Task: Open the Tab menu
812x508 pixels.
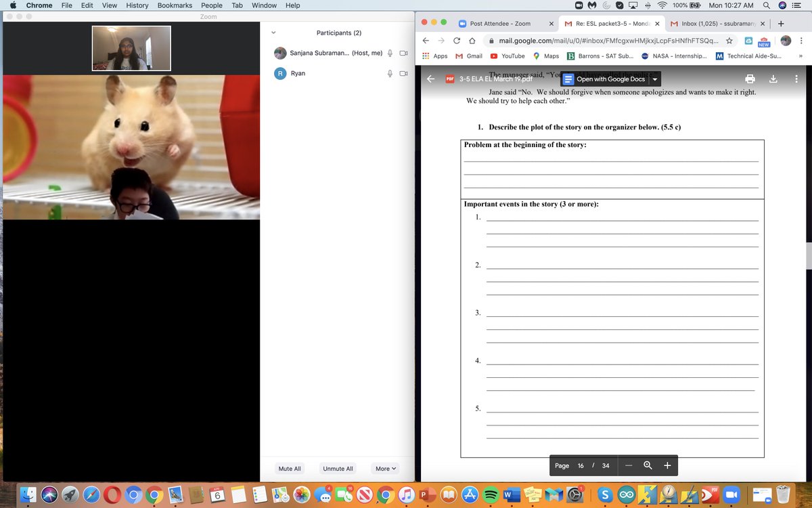Action: point(237,5)
